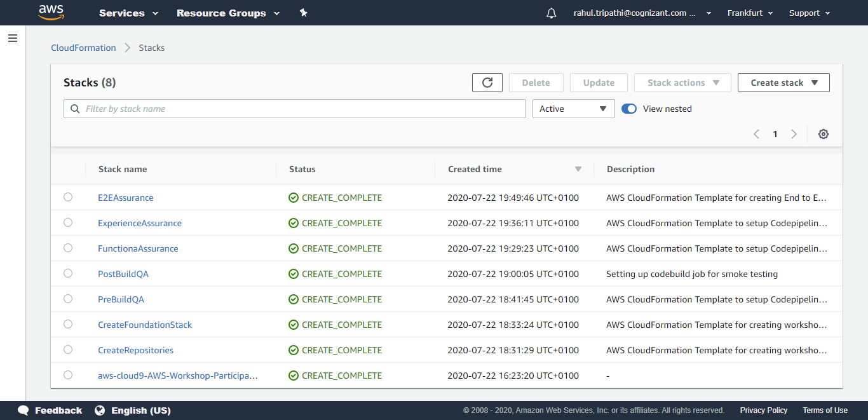This screenshot has width=868, height=420.
Task: Open the Services dropdown menu
Action: click(x=128, y=13)
